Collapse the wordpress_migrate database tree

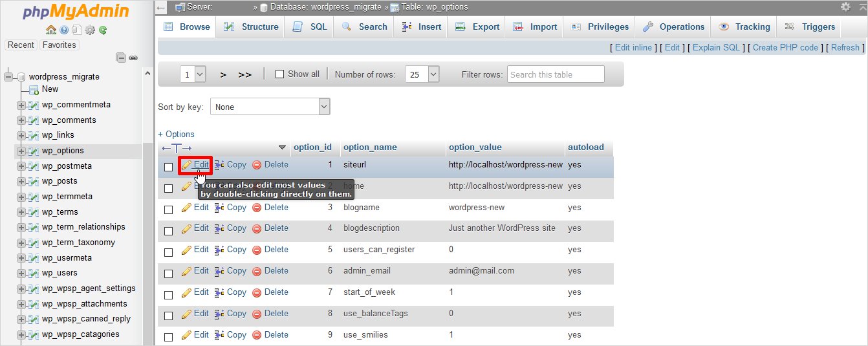click(9, 77)
